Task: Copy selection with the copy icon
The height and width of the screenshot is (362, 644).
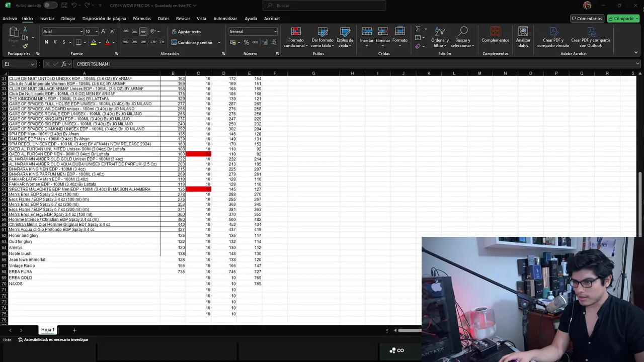Action: coord(25,38)
